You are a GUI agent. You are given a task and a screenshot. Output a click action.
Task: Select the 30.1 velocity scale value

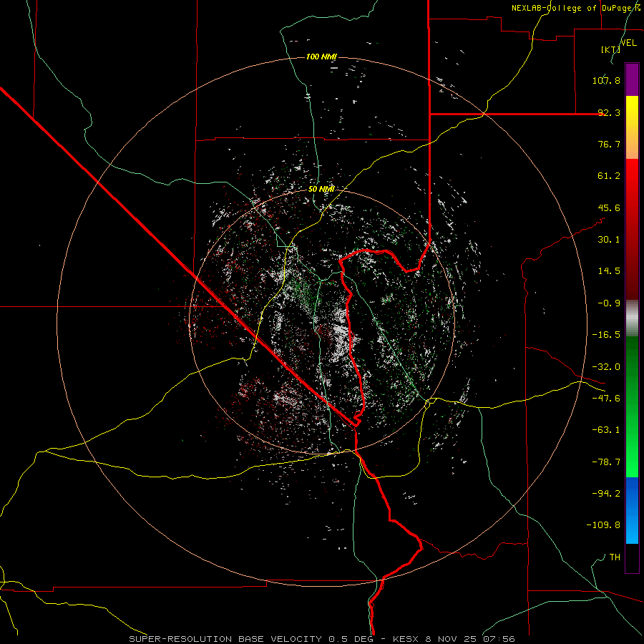[609, 240]
